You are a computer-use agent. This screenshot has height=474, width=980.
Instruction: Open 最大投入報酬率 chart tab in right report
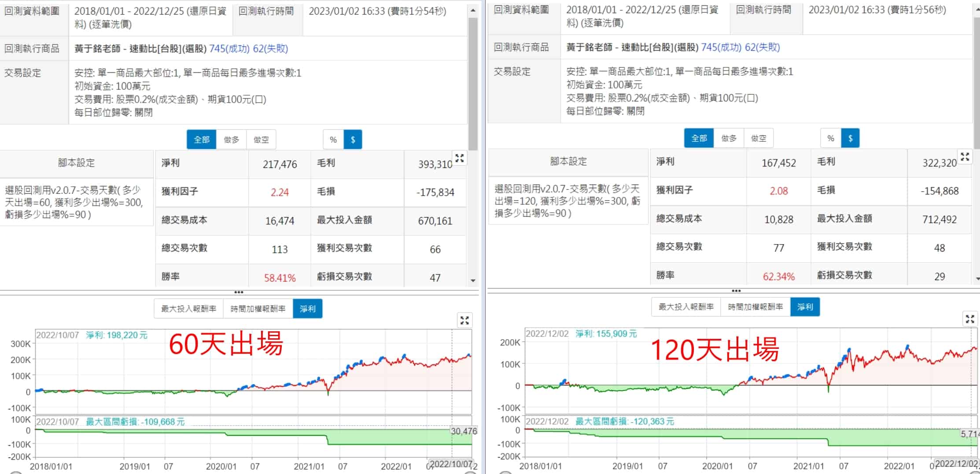tap(686, 307)
